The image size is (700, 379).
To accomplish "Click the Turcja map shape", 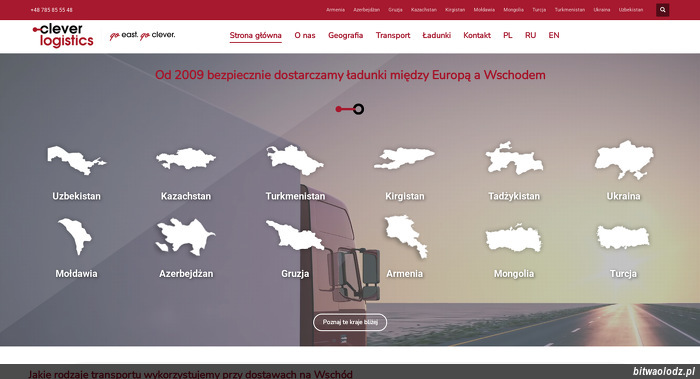I will pos(623,237).
